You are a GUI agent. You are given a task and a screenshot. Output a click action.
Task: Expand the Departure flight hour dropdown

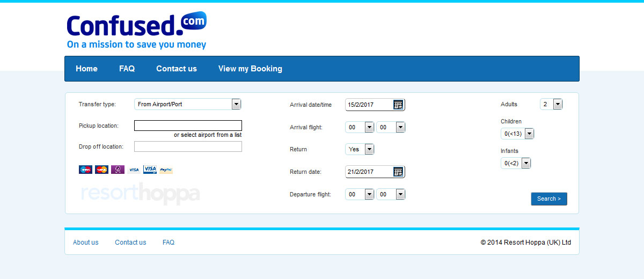[360, 194]
